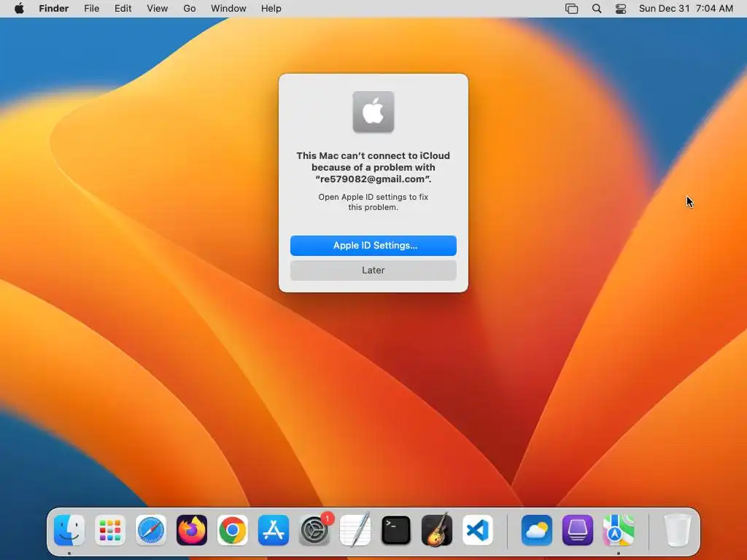Open the App Store icon
747x560 pixels.
(274, 530)
